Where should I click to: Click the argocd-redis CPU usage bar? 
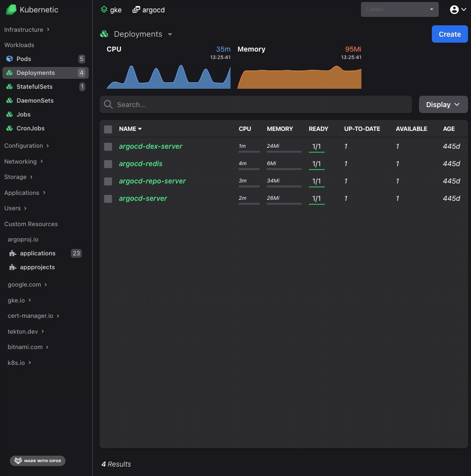coord(249,169)
